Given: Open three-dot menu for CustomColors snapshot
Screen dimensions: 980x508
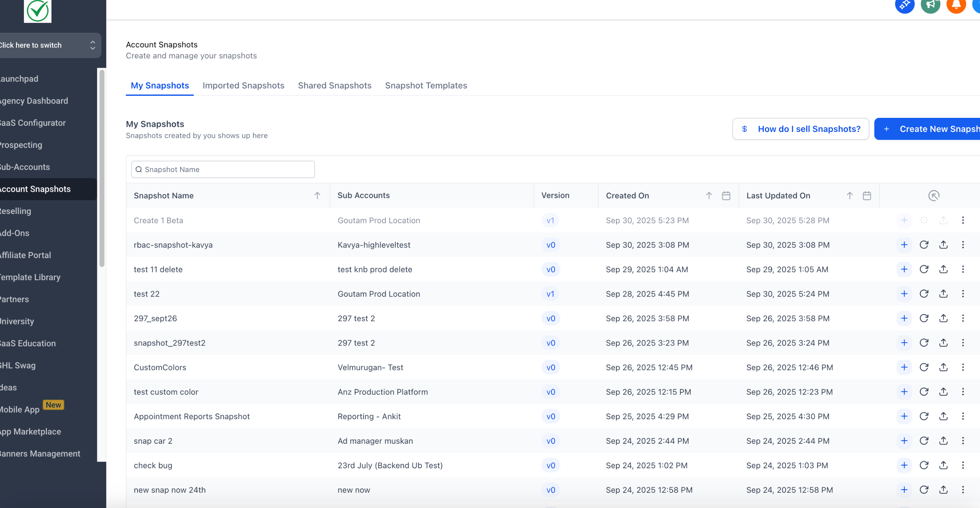Looking at the screenshot, I should click(x=962, y=367).
